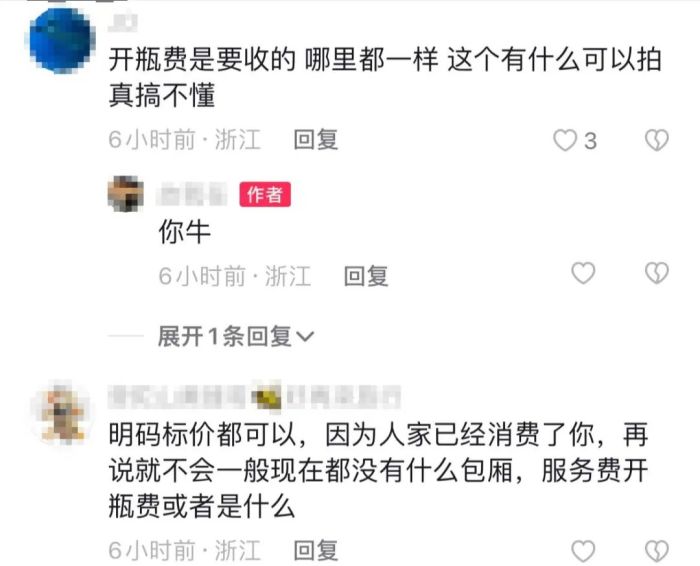700x566 pixels.
Task: Open the blue avatar of the first commenter
Action: point(62,40)
